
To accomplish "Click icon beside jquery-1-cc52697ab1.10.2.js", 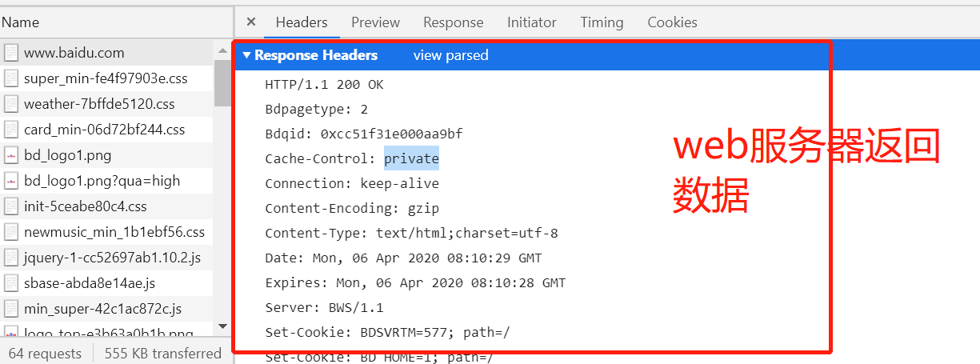I will coord(11,258).
